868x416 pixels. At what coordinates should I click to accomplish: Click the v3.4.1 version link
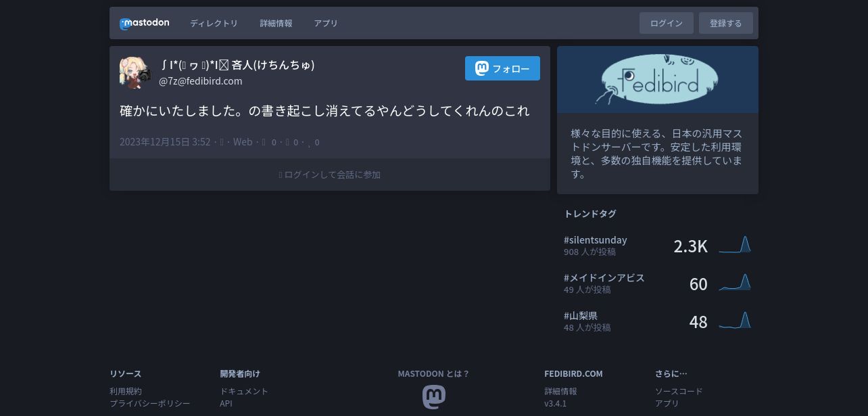coord(556,403)
